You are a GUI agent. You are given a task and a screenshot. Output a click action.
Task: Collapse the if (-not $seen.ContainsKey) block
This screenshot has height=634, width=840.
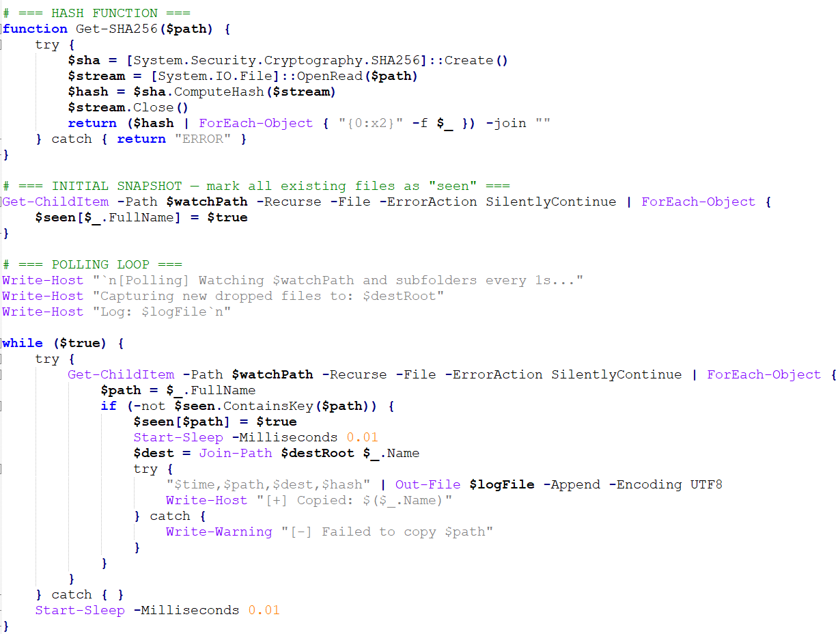coord(2,406)
